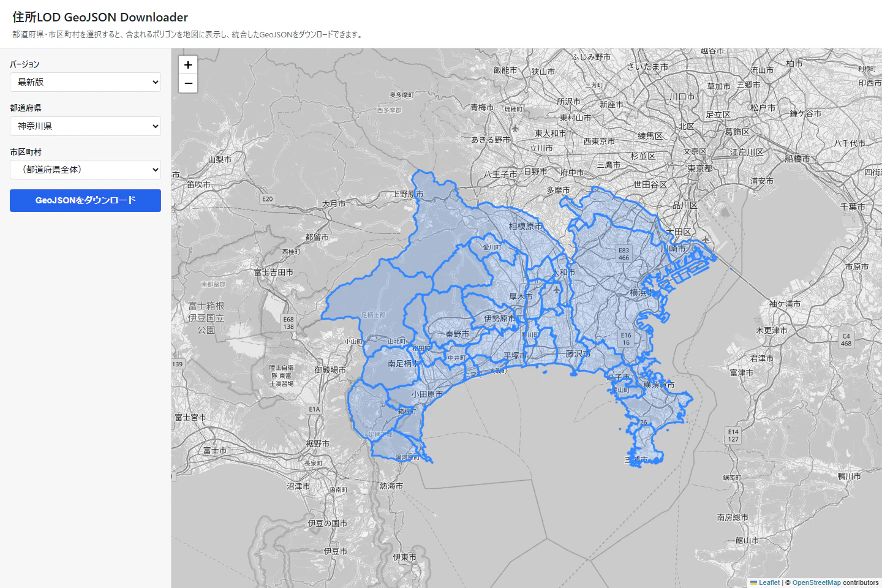Screen dimensions: 882x588
Task: Click the 君津市 label on the map
Action: click(762, 358)
